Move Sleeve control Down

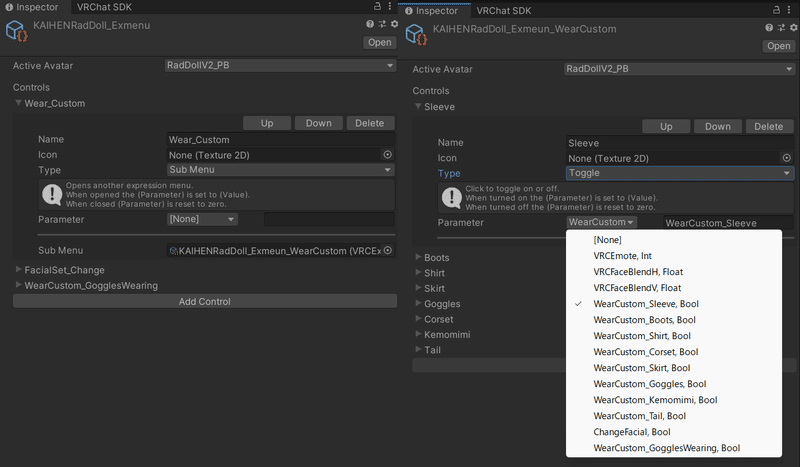pos(718,127)
